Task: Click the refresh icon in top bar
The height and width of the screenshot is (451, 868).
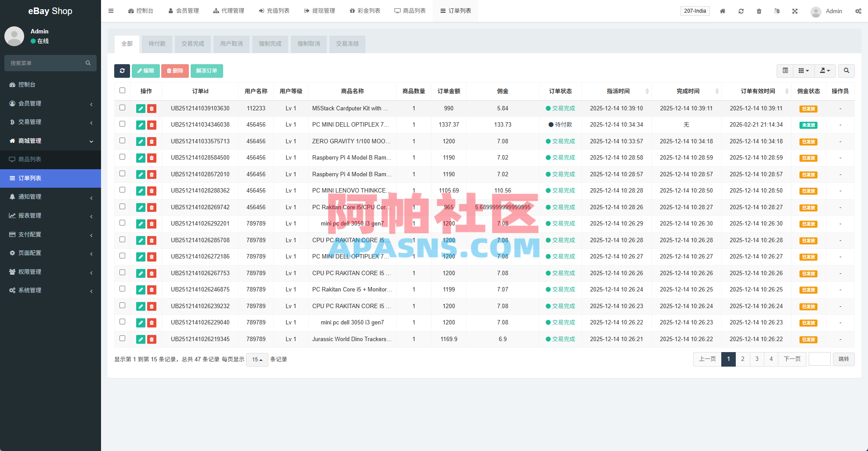Action: click(x=741, y=11)
